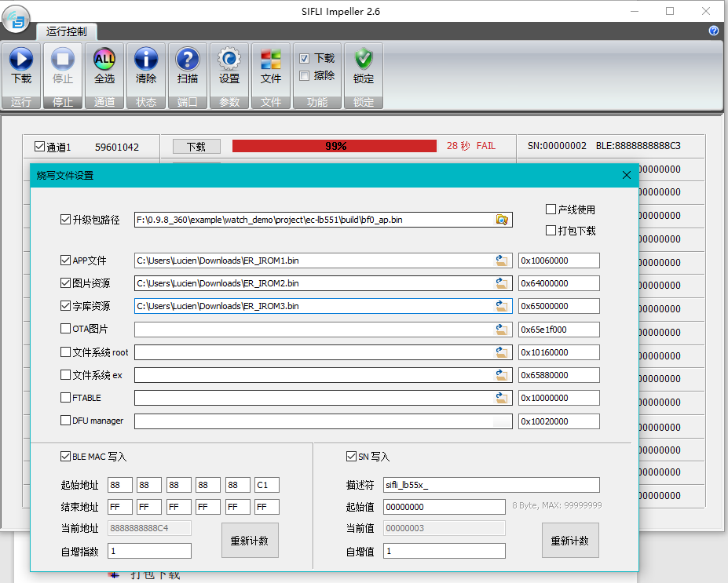Toggle the APP文件 checkbox
The height and width of the screenshot is (583, 728).
65,261
